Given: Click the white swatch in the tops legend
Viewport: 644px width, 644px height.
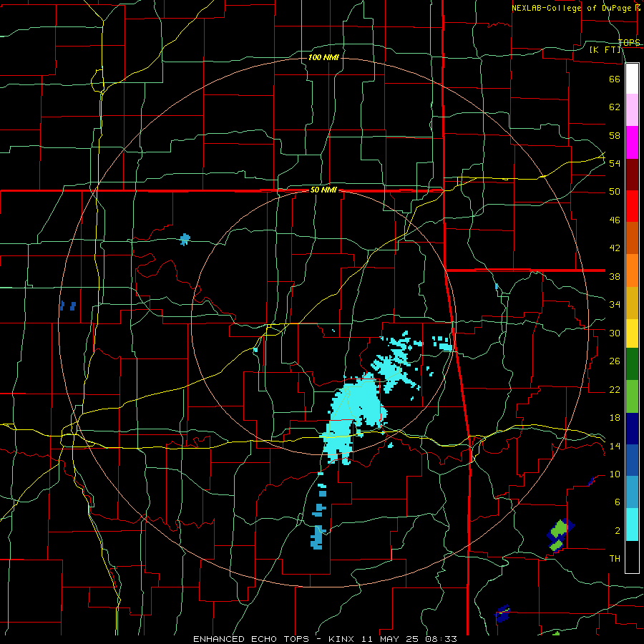Looking at the screenshot, I should pos(632,79).
